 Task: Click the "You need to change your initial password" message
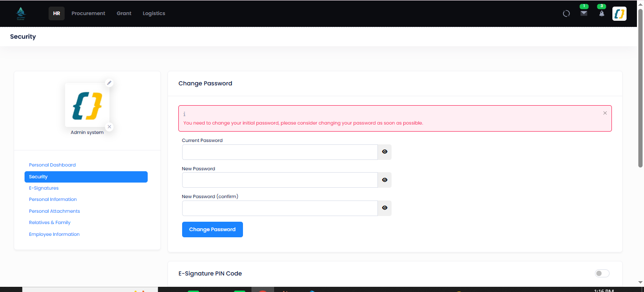click(x=303, y=123)
